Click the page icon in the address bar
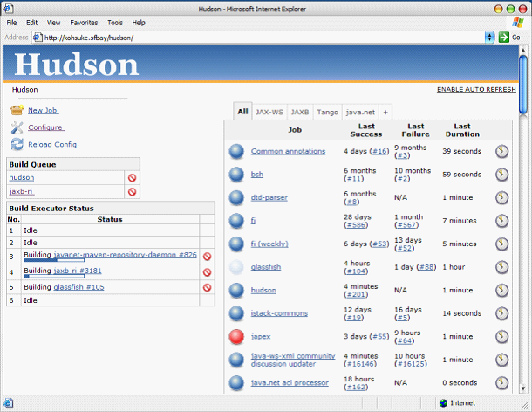Viewport: 532px width, 412px height. coord(38,38)
